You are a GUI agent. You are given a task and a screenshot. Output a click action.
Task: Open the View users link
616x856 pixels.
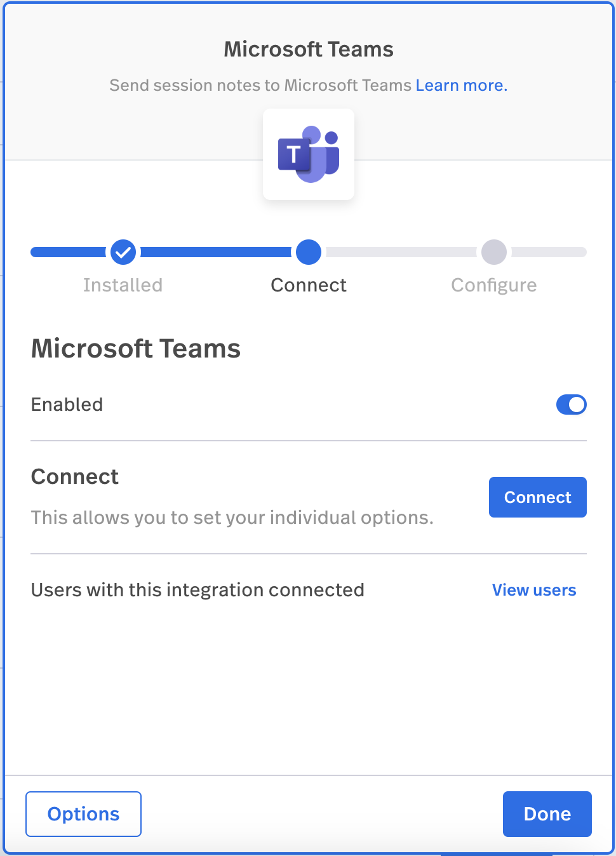[x=535, y=590]
